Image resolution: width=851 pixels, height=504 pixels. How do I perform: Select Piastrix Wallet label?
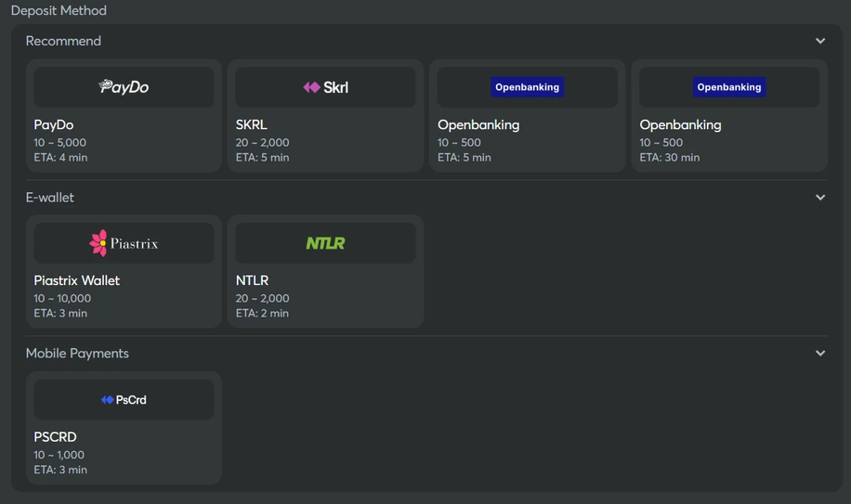tap(76, 280)
